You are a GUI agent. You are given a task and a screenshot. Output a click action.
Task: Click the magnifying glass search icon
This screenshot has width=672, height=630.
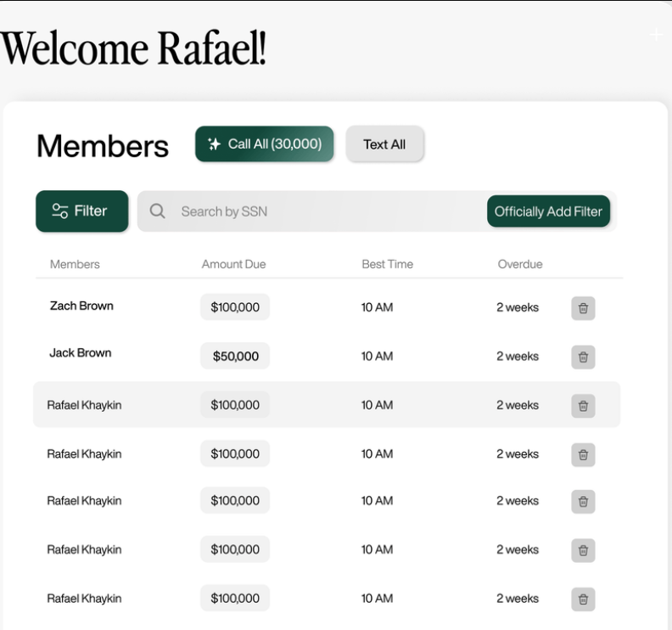pyautogui.click(x=157, y=211)
